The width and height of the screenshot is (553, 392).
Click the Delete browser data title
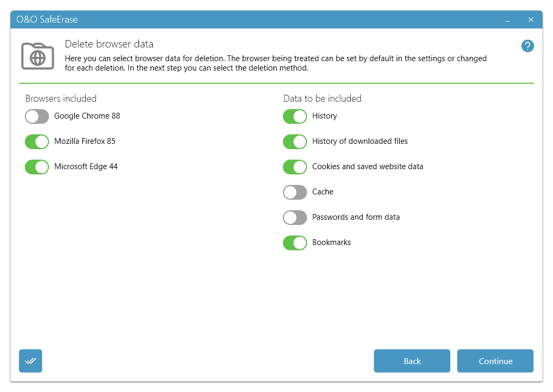coord(108,44)
